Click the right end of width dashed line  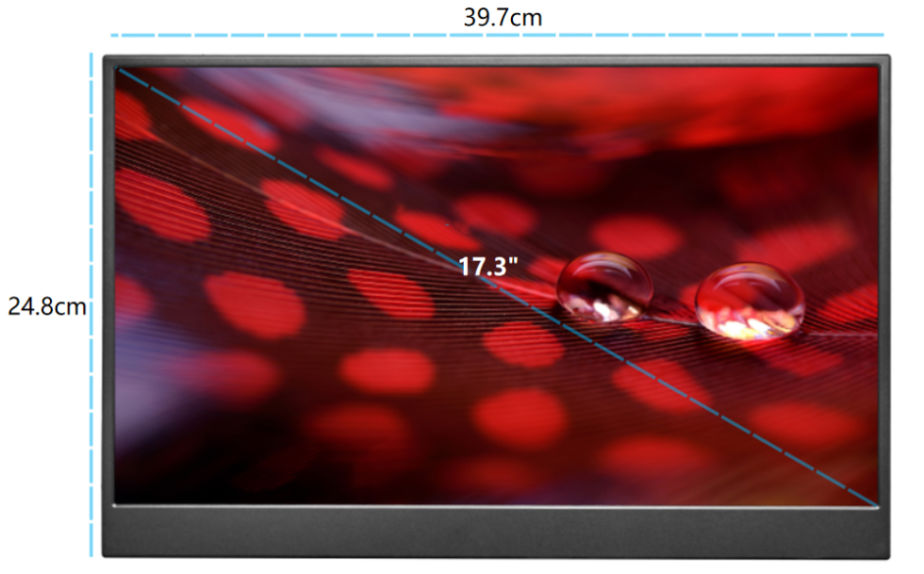[884, 36]
